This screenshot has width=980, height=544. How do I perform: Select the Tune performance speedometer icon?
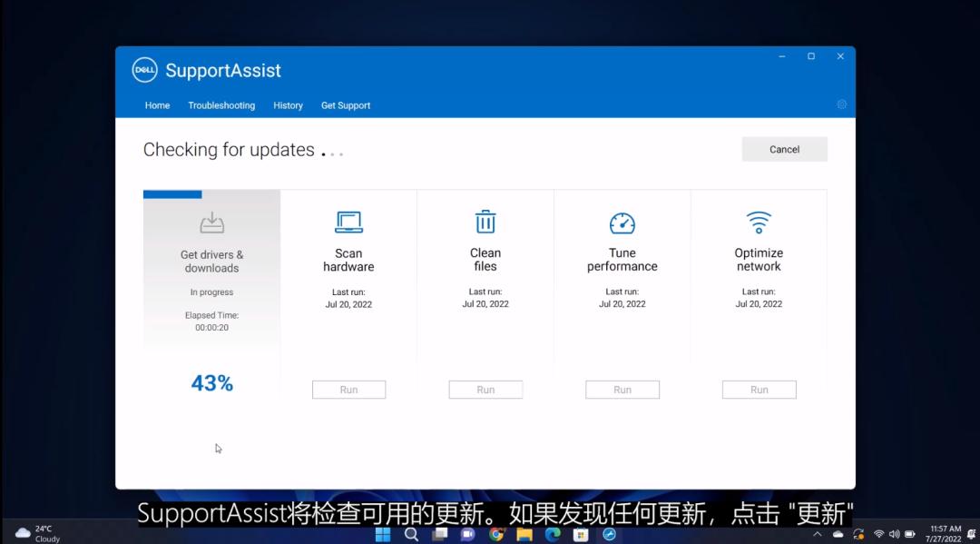622,221
